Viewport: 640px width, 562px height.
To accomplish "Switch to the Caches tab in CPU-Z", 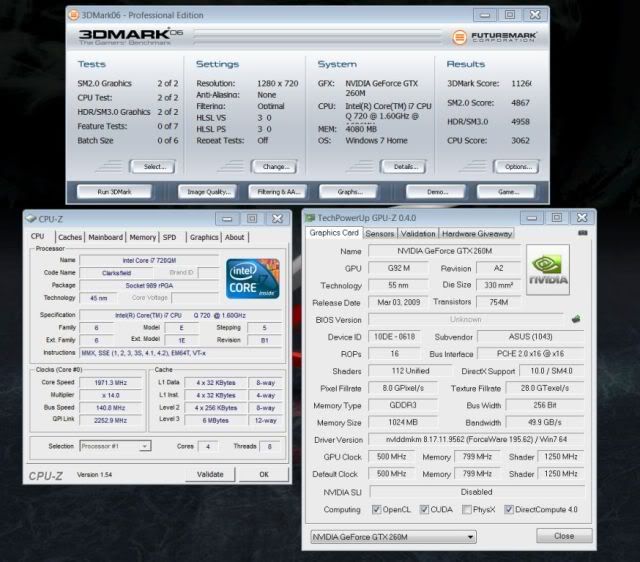I will 70,237.
